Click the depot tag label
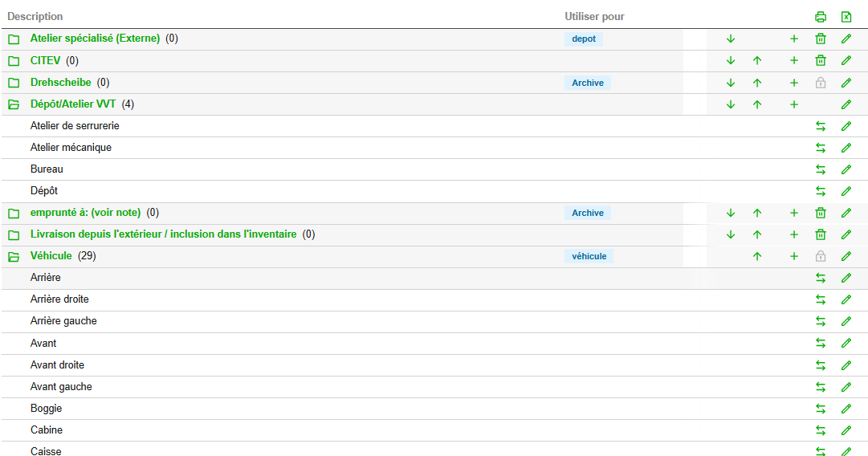 [583, 39]
